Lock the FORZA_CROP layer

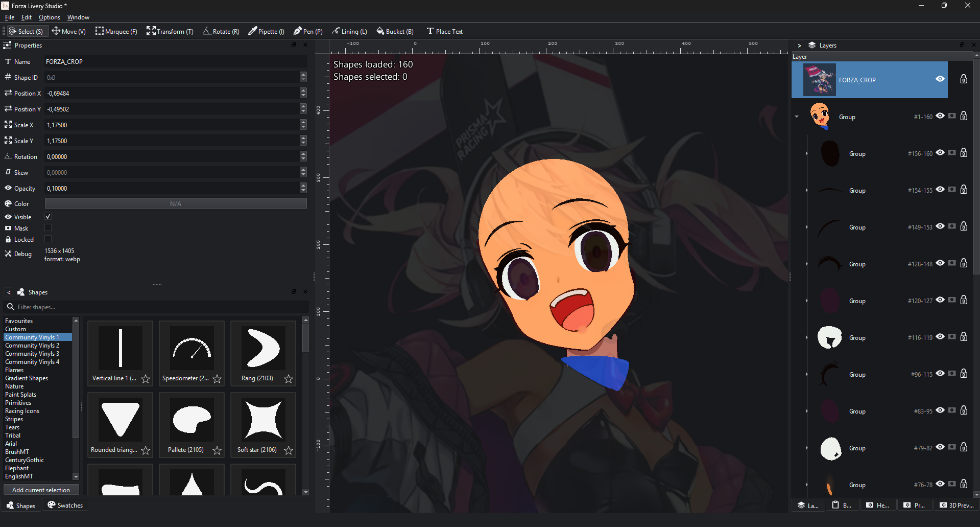[964, 79]
